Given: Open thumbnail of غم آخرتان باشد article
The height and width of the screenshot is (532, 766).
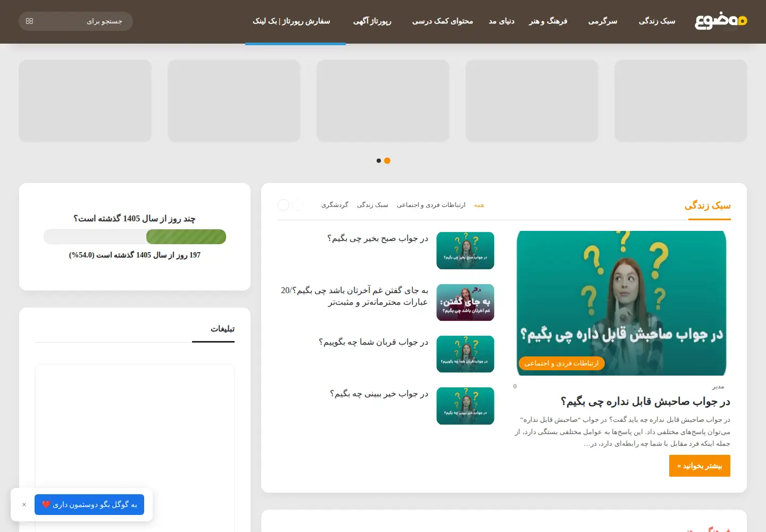Looking at the screenshot, I should (465, 302).
